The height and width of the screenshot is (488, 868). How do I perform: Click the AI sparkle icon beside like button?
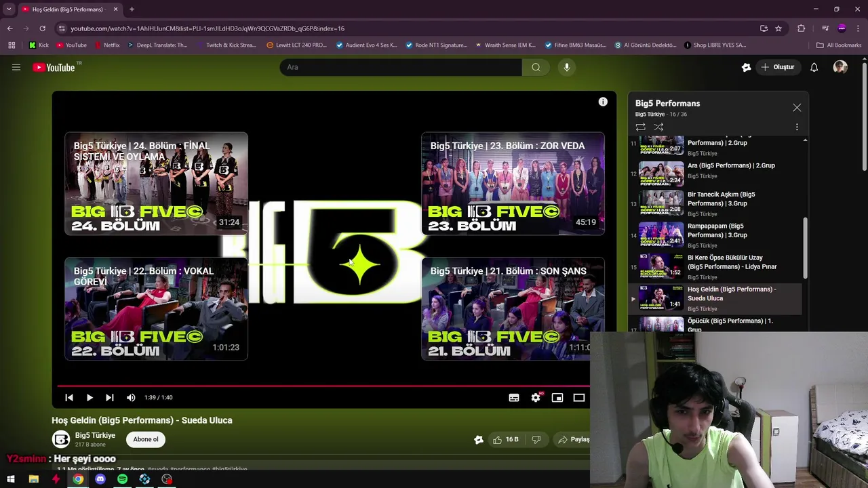[479, 439]
